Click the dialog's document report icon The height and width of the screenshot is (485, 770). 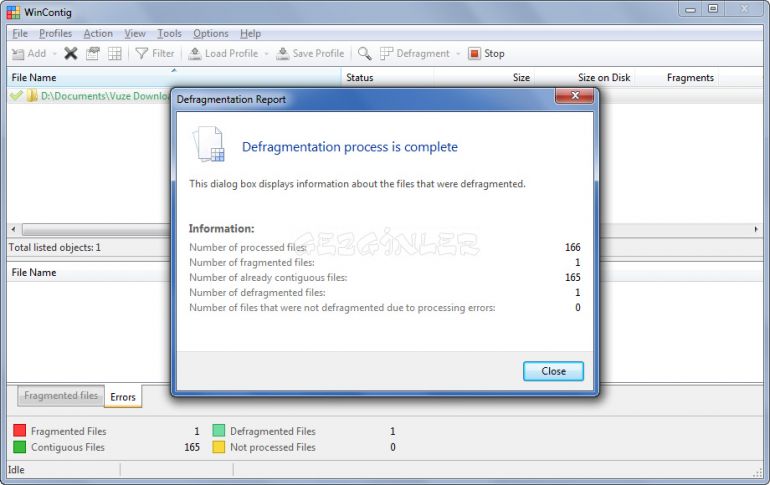pyautogui.click(x=209, y=144)
